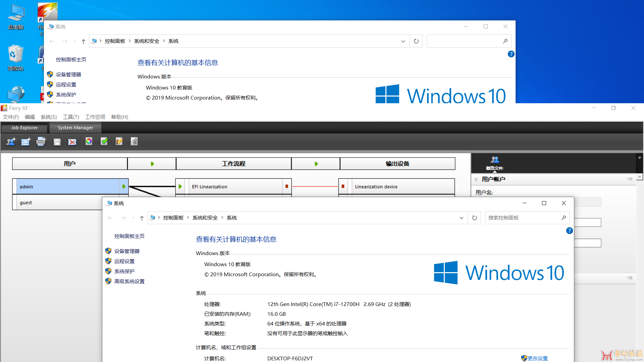Click search magnifier in front system window
644x362 pixels.
click(563, 218)
